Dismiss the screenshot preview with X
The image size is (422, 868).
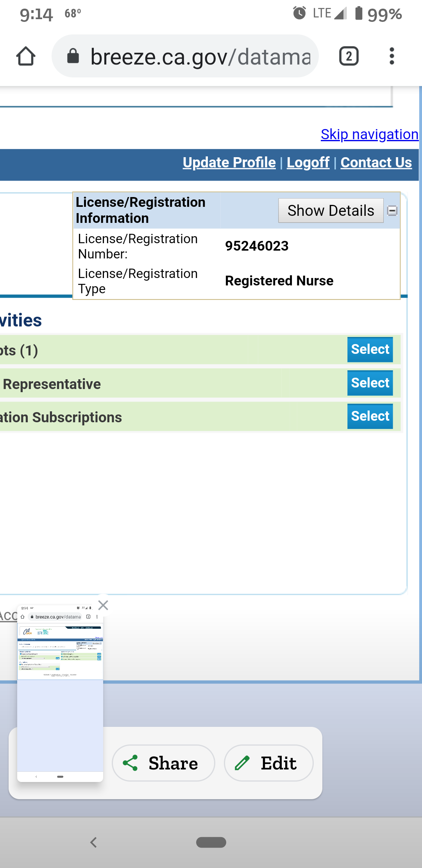[103, 605]
